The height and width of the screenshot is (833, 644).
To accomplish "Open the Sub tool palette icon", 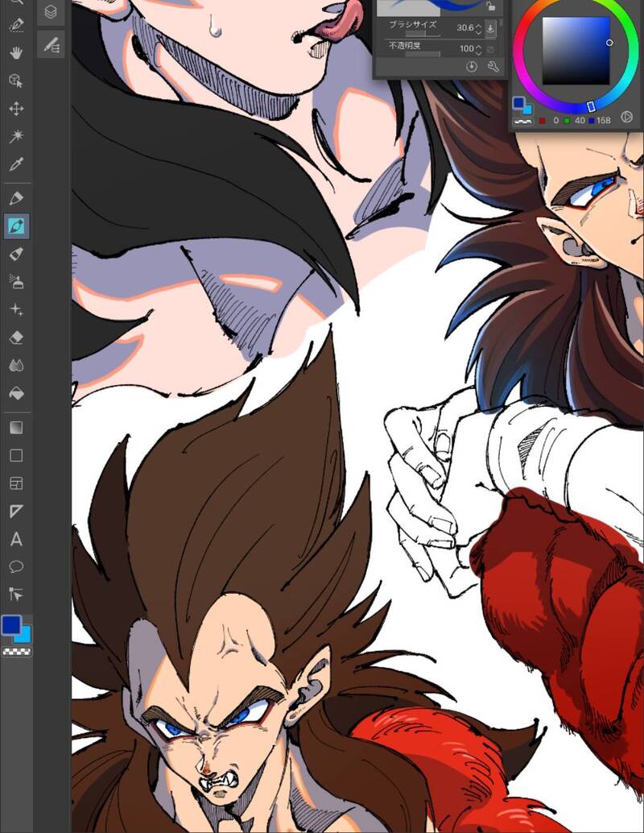I will point(51,44).
